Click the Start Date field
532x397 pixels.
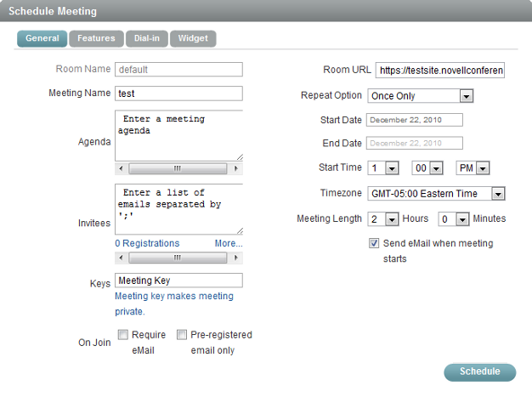pyautogui.click(x=415, y=120)
